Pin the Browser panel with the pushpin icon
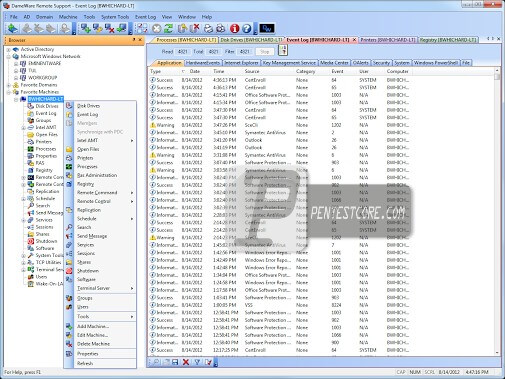Screen dimensions: 505x379 (134, 40)
